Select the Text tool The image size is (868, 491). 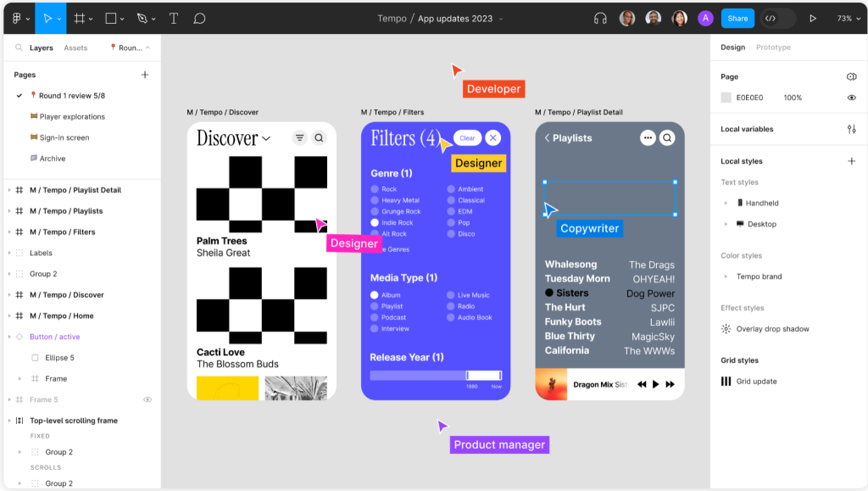[x=173, y=19]
